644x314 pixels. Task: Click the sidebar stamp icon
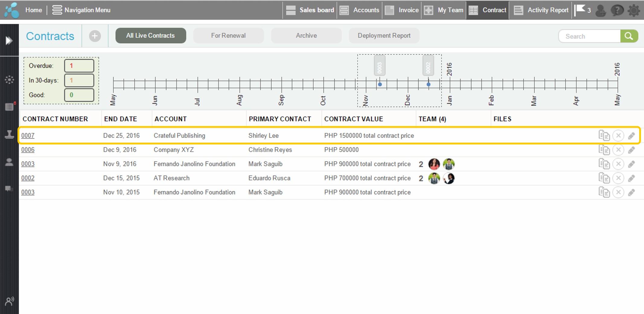pos(9,134)
